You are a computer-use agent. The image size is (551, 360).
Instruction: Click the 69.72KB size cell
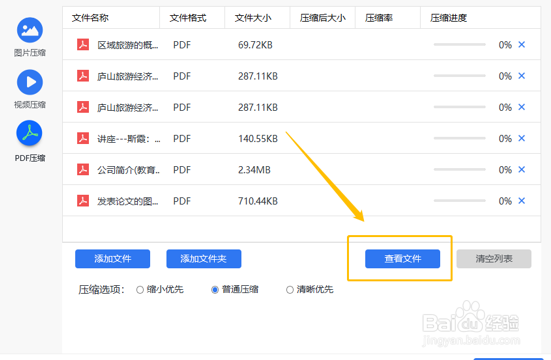click(x=255, y=45)
